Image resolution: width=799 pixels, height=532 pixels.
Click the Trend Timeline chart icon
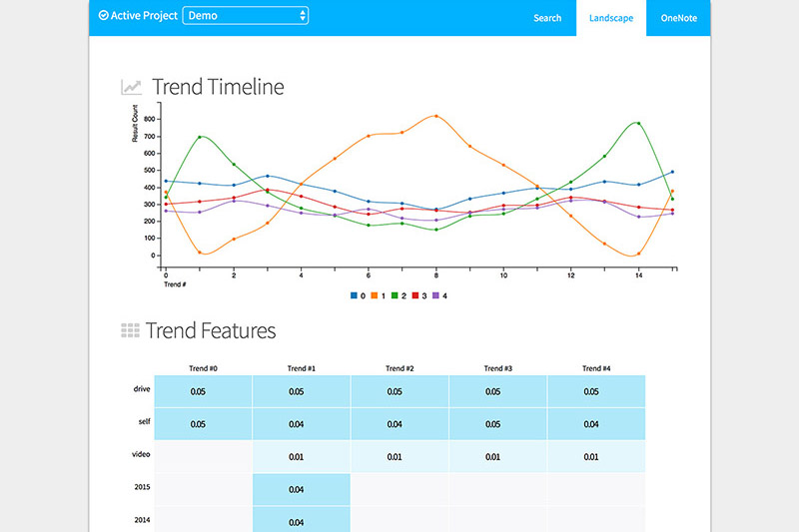point(131,87)
